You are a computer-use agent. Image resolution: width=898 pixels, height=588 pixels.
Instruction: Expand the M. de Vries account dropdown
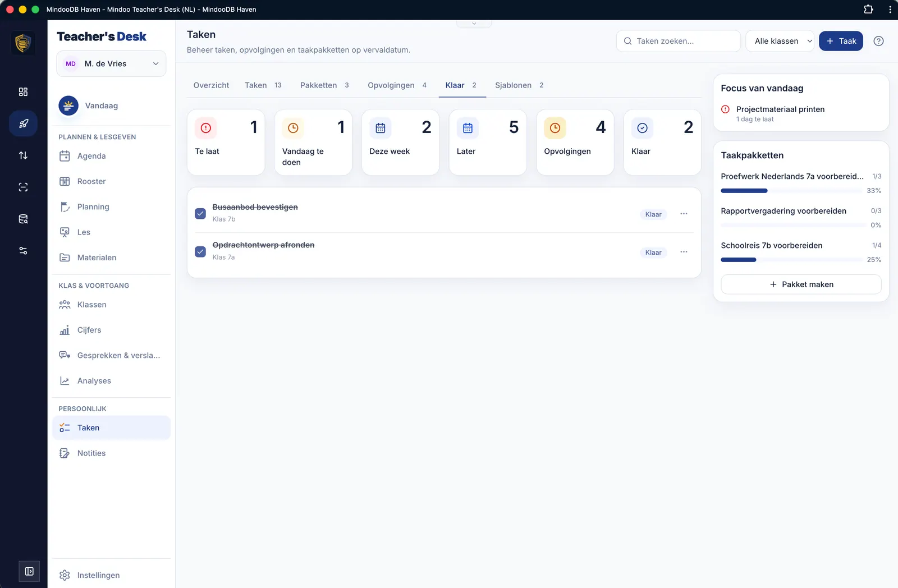point(111,63)
